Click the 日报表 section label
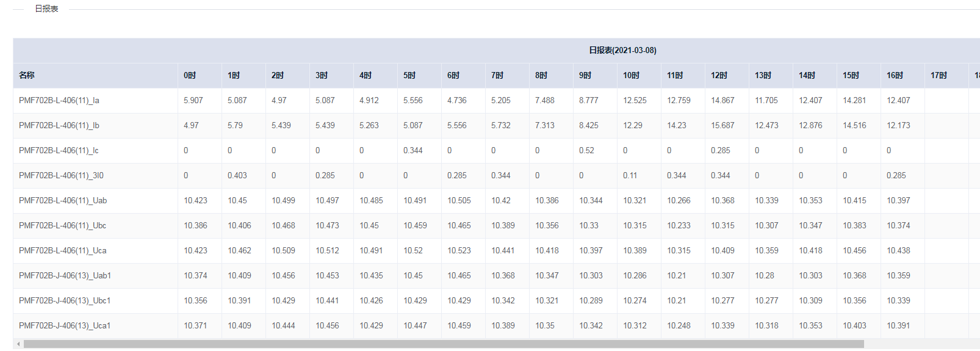Viewport: 980px width, 351px height. 46,9
